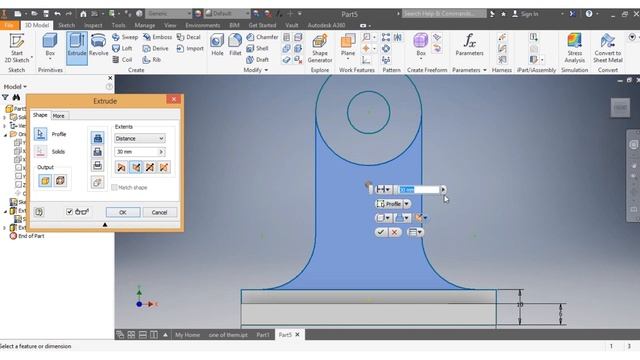Set symmetric extrude direction
Viewport: 640px width, 360px height.
click(x=150, y=167)
